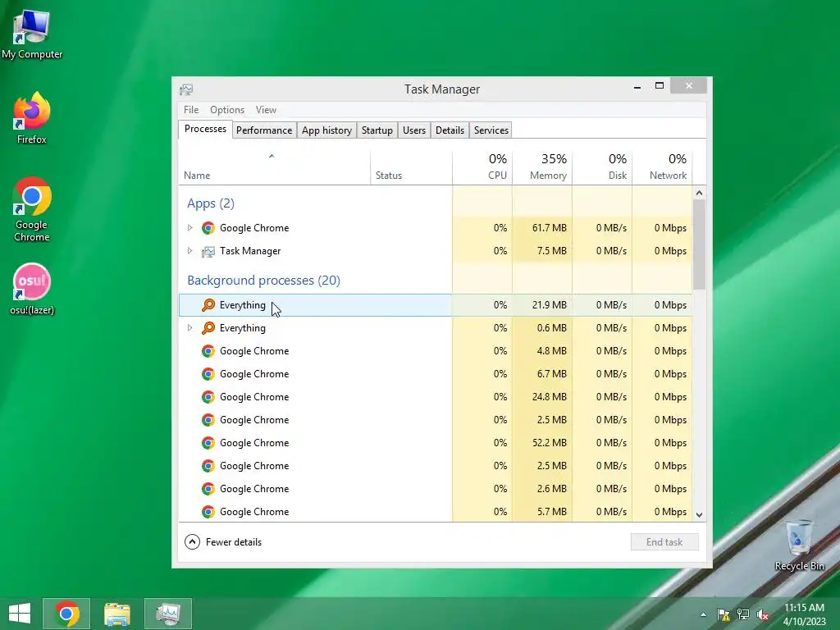The image size is (840, 630).
Task: Sort by Disk usage column
Action: pos(602,167)
